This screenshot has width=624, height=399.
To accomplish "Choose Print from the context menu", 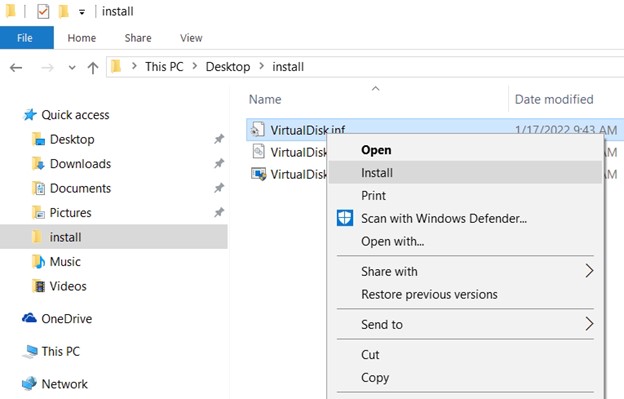I will [x=465, y=195].
